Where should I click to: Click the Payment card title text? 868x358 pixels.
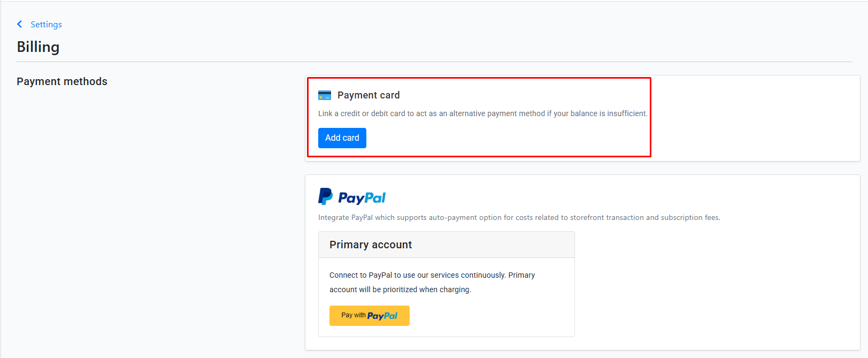(x=368, y=95)
